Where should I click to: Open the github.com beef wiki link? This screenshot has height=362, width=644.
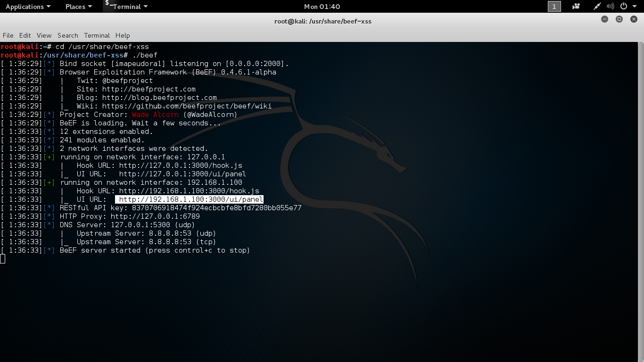pyautogui.click(x=187, y=106)
